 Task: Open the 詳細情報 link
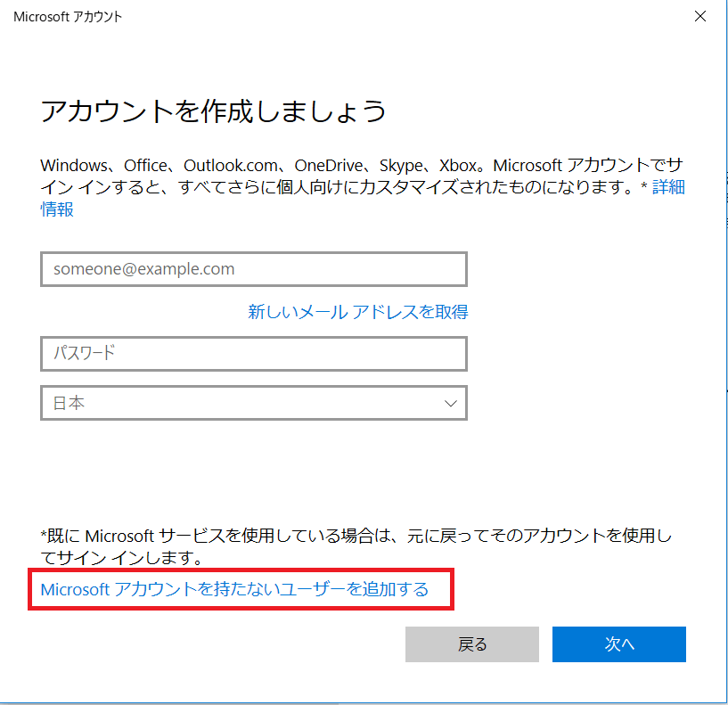(668, 187)
